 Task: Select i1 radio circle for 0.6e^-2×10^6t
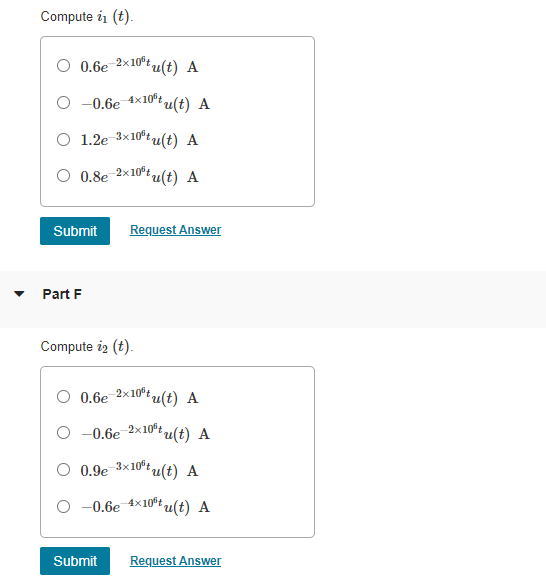tap(63, 66)
